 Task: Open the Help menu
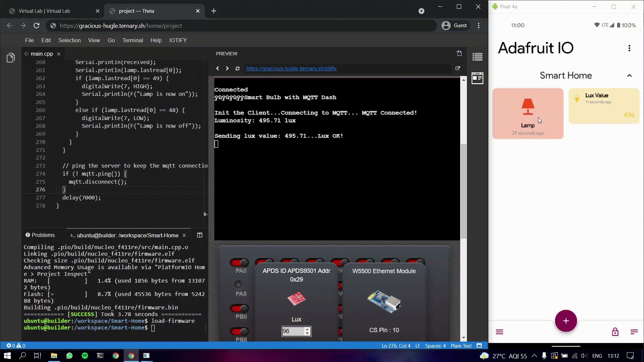pos(156,40)
